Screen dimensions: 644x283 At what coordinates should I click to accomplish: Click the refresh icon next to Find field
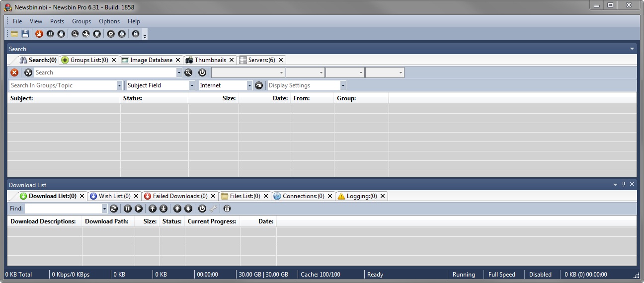[114, 209]
